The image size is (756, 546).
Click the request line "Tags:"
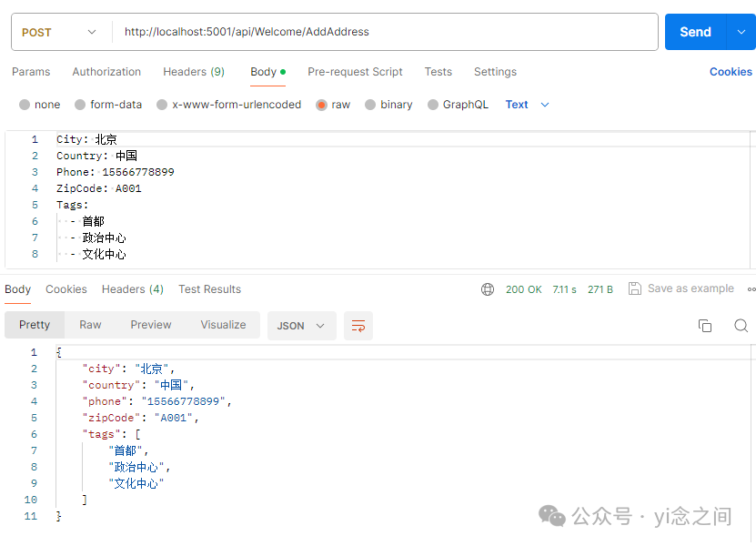tap(72, 205)
